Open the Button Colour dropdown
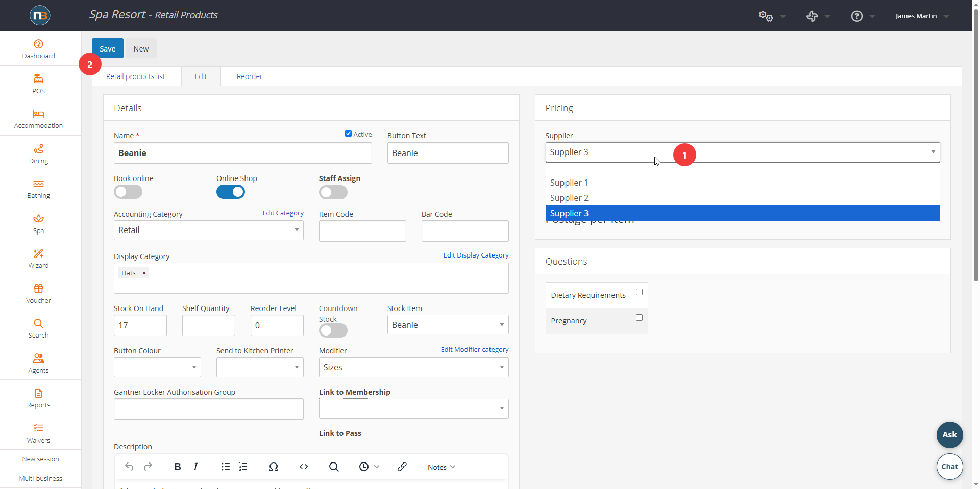The width and height of the screenshot is (980, 489). [157, 367]
